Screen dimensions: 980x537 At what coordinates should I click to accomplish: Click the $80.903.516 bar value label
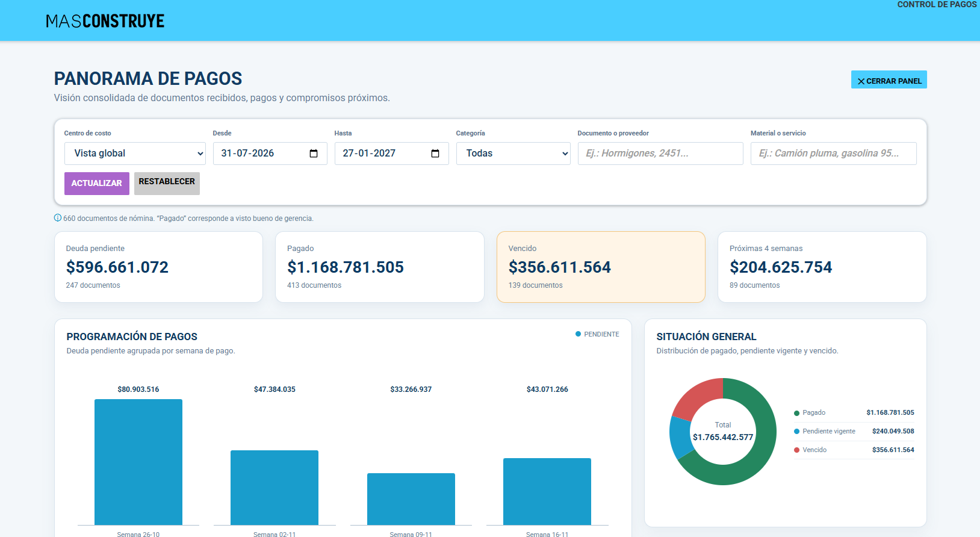coord(138,390)
